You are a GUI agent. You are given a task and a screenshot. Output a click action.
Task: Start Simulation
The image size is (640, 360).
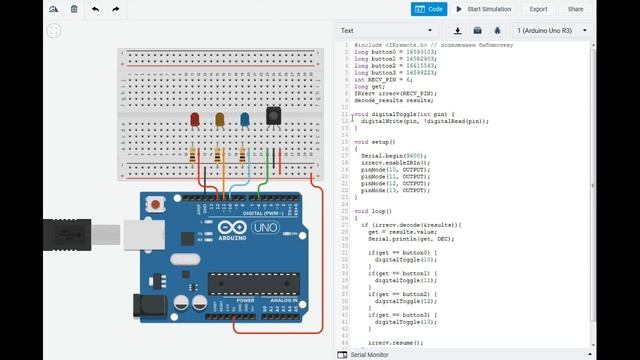pyautogui.click(x=484, y=9)
